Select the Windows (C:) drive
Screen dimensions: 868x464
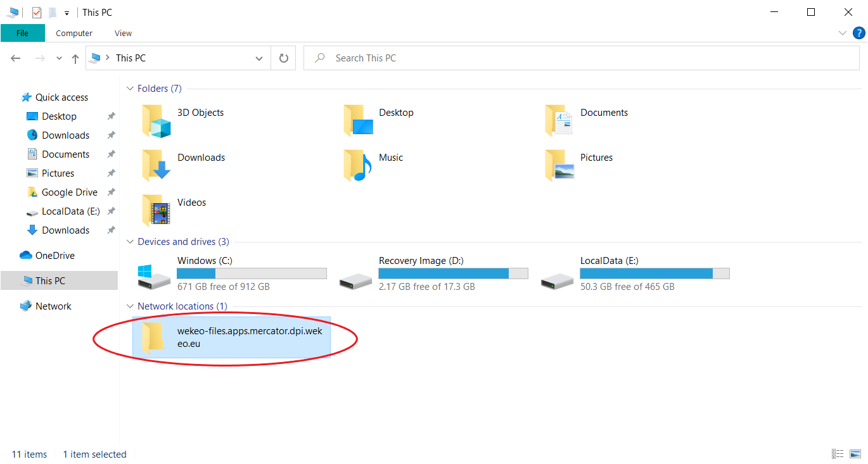coord(231,273)
